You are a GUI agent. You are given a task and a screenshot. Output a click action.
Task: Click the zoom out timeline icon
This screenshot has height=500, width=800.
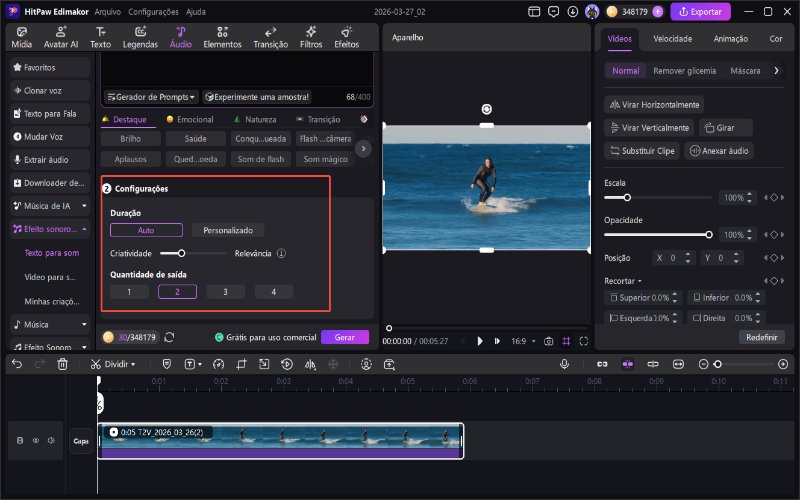(703, 364)
